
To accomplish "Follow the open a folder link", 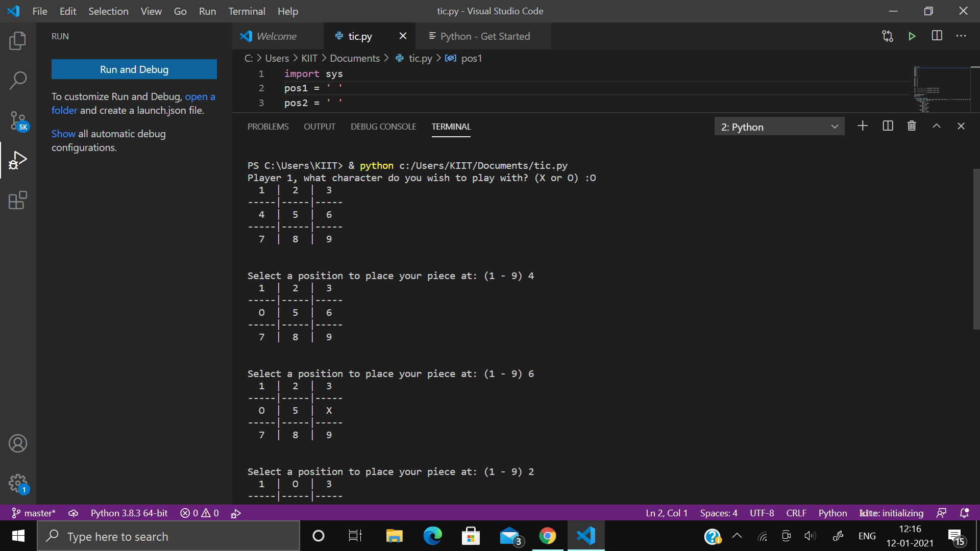I will click(200, 96).
